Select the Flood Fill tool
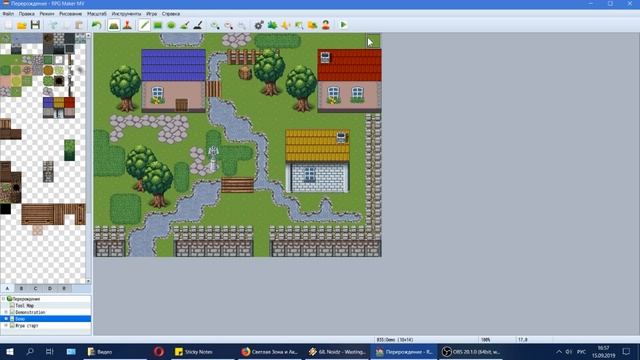 [184, 25]
